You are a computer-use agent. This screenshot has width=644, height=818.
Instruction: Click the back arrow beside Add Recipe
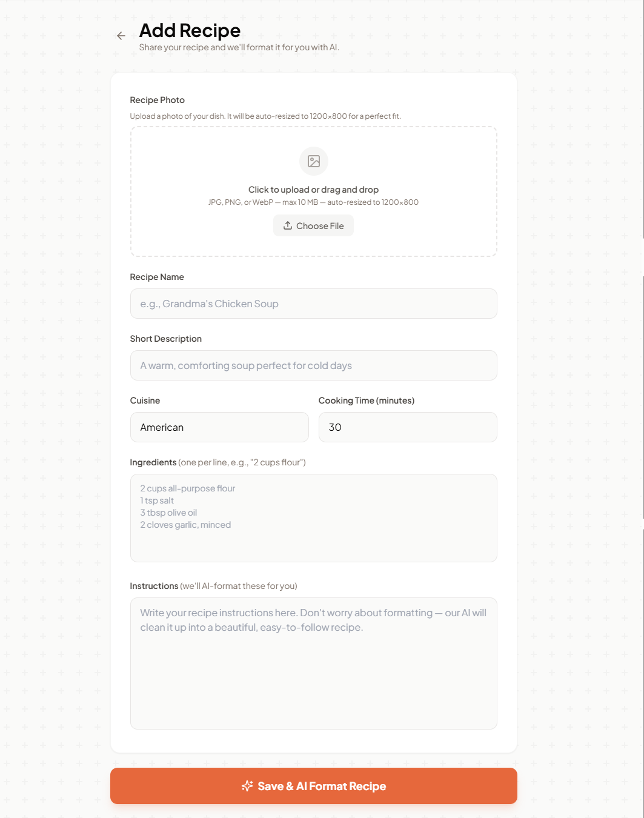[x=121, y=36]
